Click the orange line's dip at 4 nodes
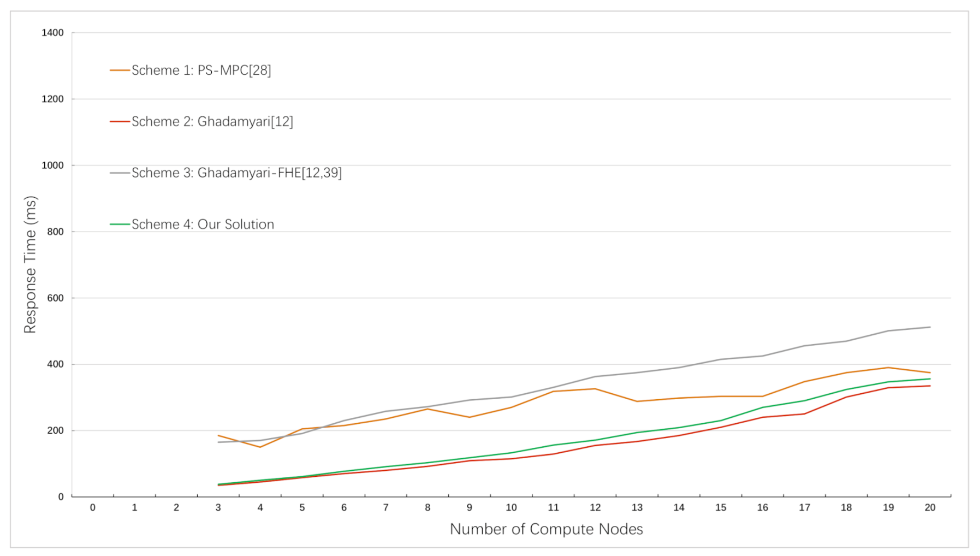980x556 pixels. [x=260, y=447]
